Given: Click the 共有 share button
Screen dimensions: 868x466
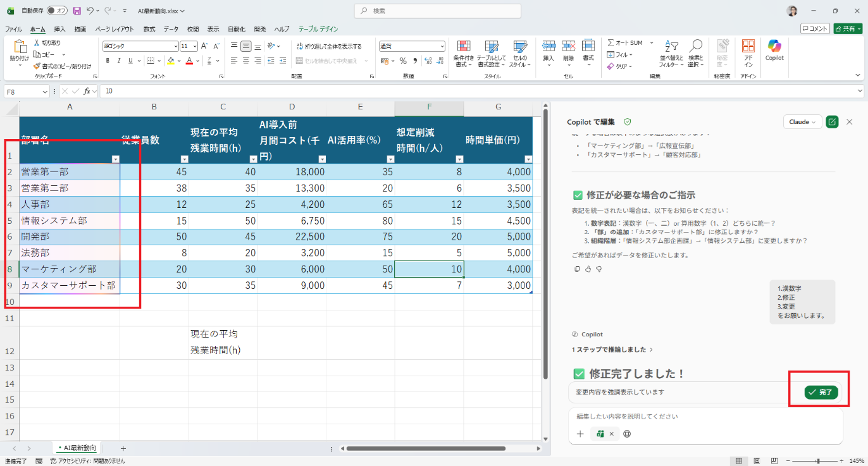Looking at the screenshot, I should pyautogui.click(x=848, y=28).
